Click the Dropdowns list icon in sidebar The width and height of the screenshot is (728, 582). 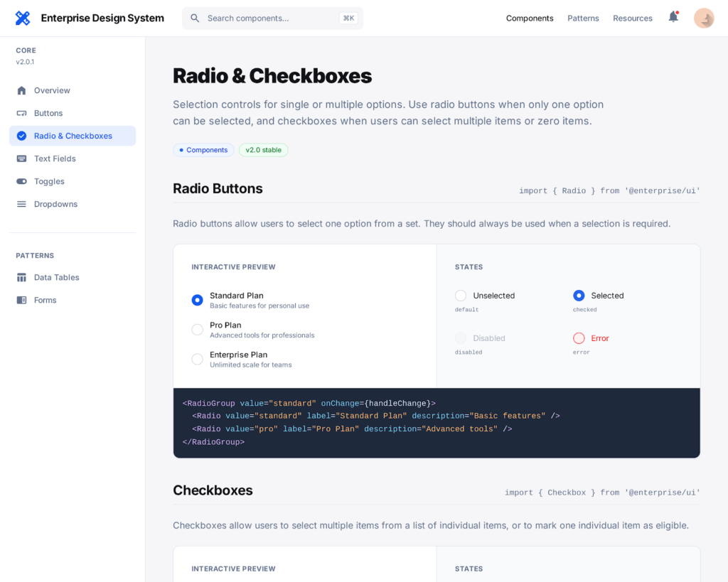pyautogui.click(x=21, y=204)
